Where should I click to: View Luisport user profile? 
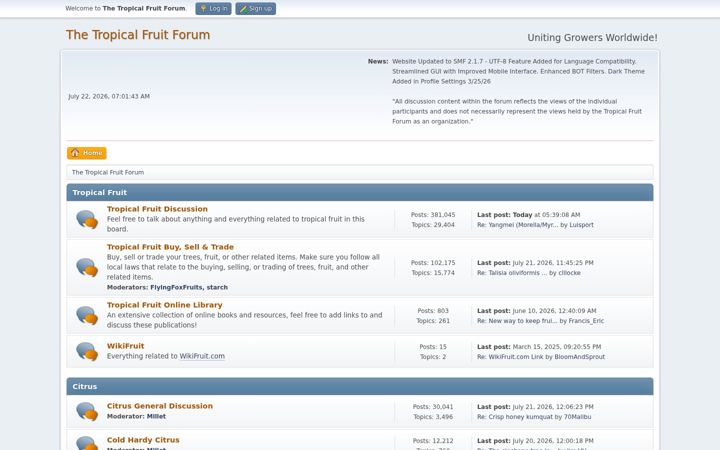[581, 225]
